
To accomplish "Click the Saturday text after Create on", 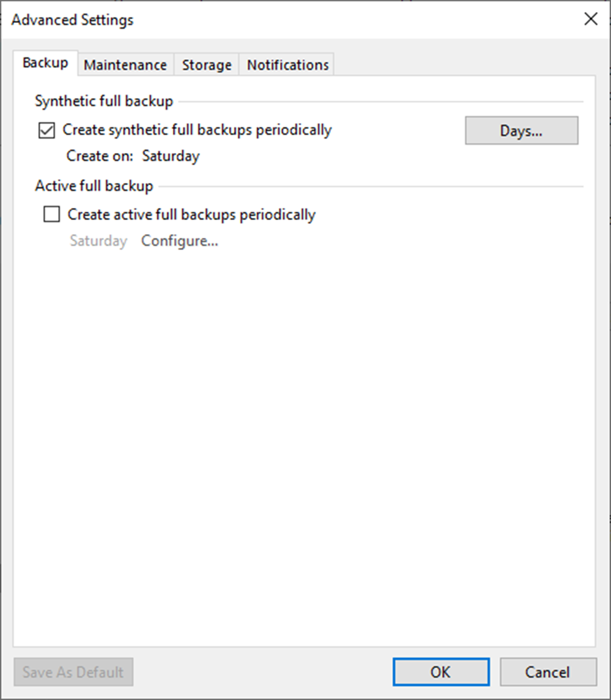I will 171,156.
